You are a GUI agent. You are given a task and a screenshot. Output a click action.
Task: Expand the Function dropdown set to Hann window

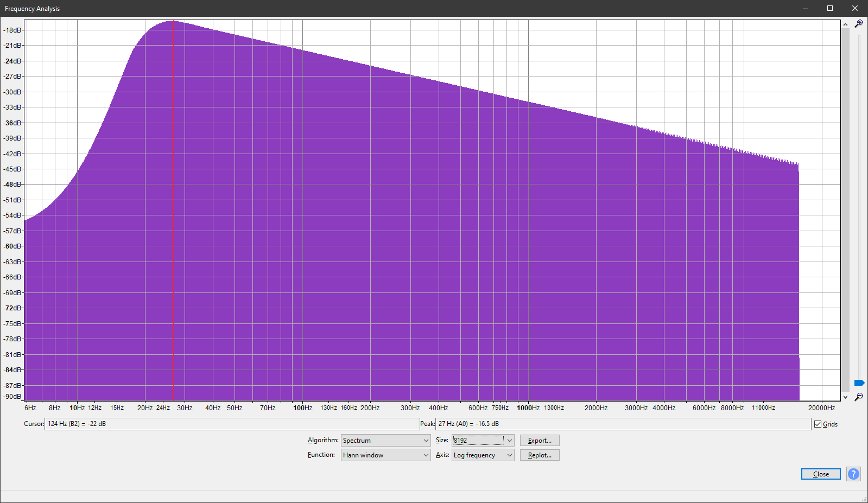click(385, 455)
